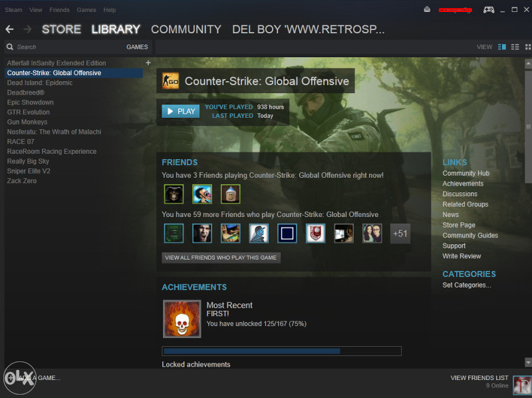Viewport: 532px width, 398px height.
Task: Open the Store Page link
Action: coord(459,225)
